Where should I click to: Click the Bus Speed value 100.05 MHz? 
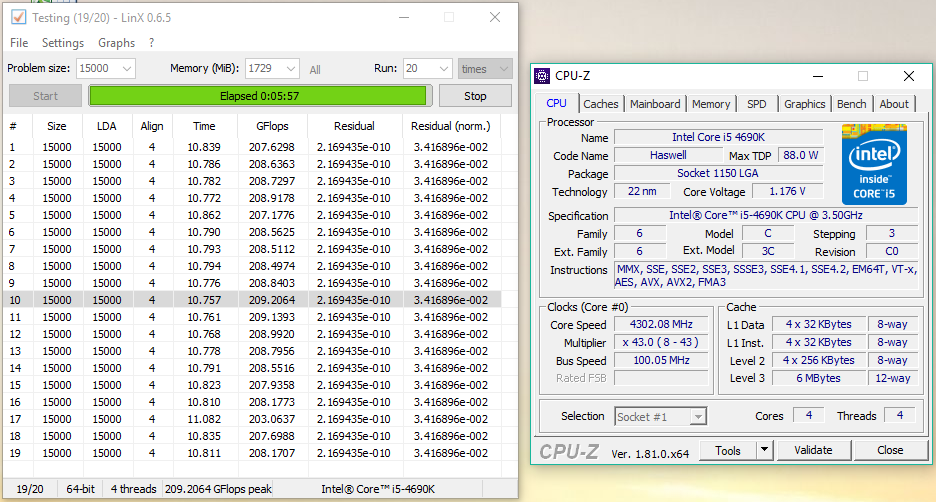click(661, 361)
